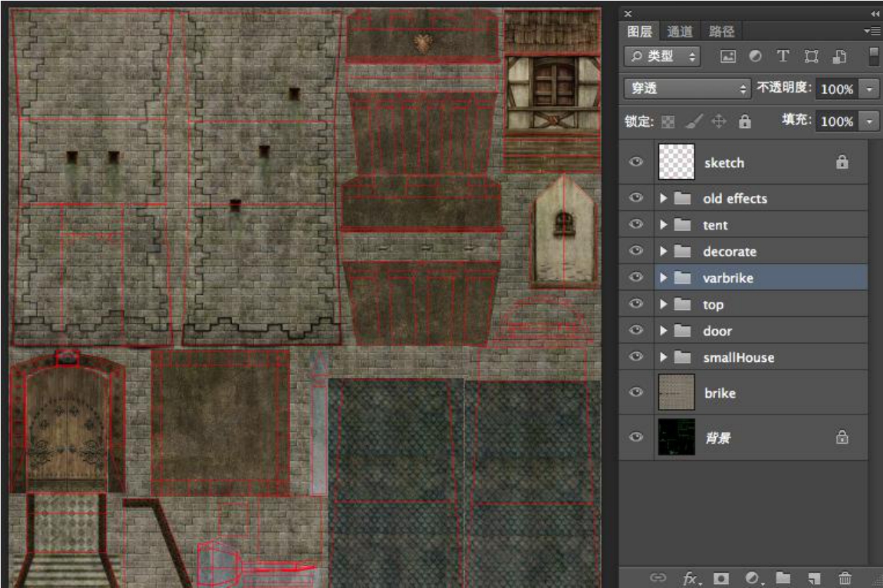This screenshot has height=588, width=883.
Task: Expand the smallHouse group
Action: (663, 358)
